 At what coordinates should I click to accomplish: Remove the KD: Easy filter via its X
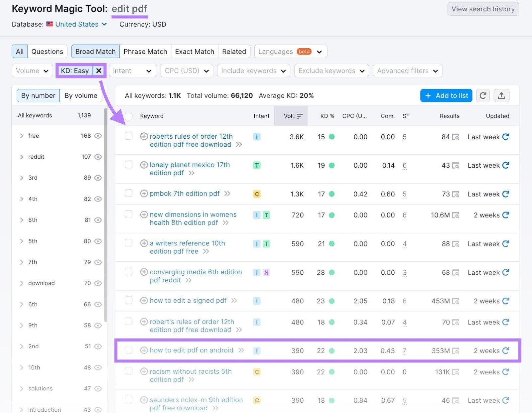click(x=99, y=70)
